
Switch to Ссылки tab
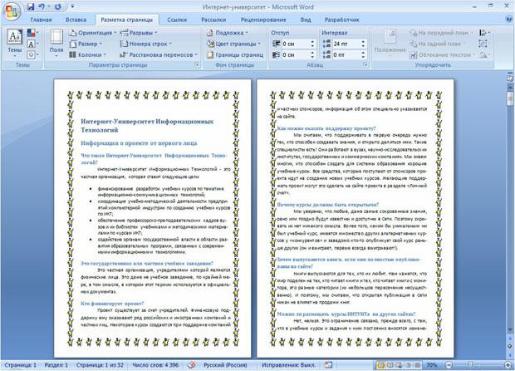(x=177, y=20)
